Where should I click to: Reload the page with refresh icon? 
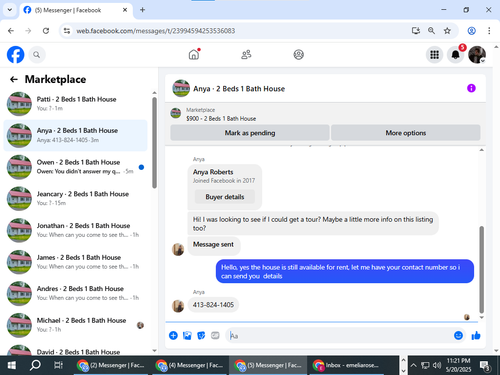tap(46, 31)
